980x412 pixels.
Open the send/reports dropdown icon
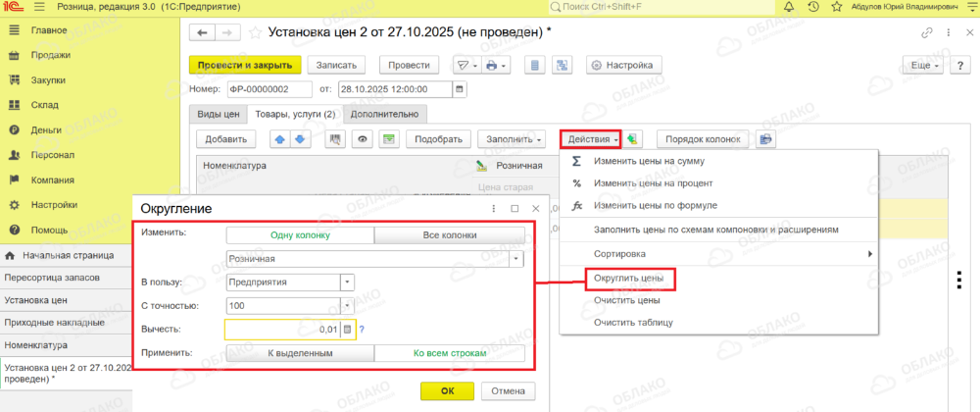point(466,65)
